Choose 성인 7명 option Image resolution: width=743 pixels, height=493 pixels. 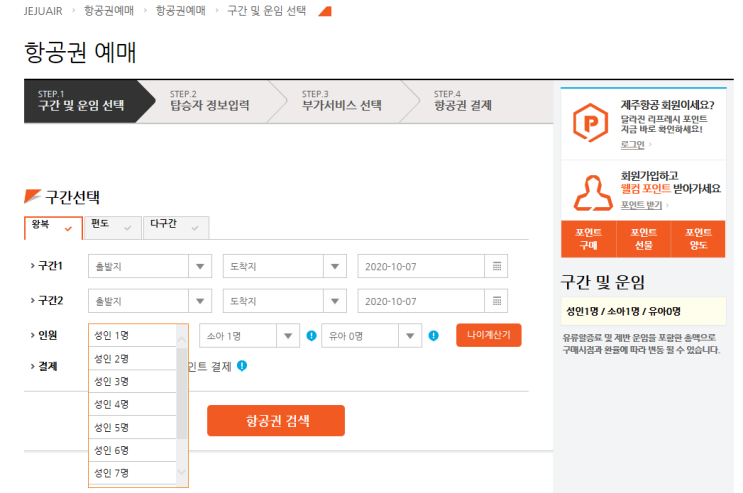pyautogui.click(x=133, y=473)
